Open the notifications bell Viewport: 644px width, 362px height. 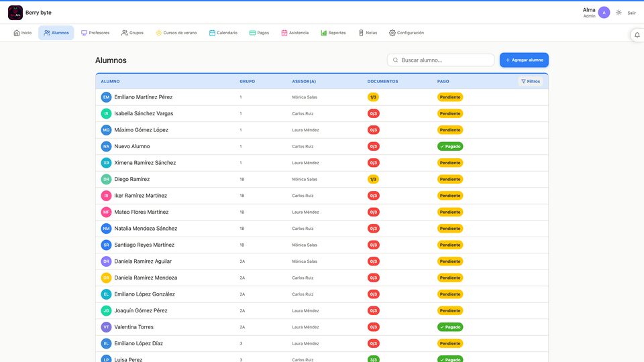point(637,35)
